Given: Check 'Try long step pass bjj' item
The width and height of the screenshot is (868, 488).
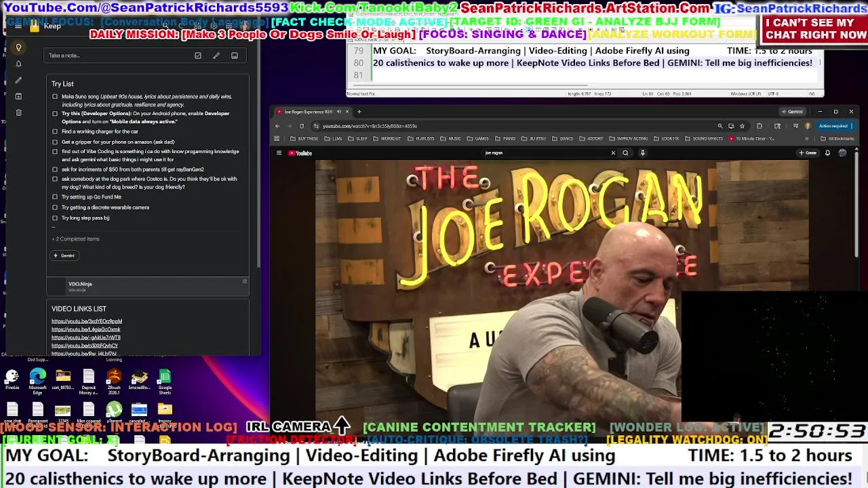Looking at the screenshot, I should 55,218.
